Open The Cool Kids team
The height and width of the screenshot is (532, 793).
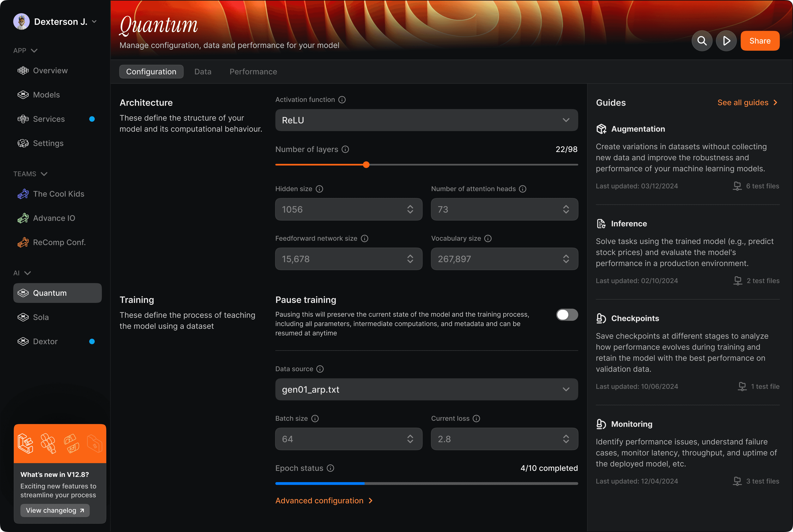tap(58, 194)
